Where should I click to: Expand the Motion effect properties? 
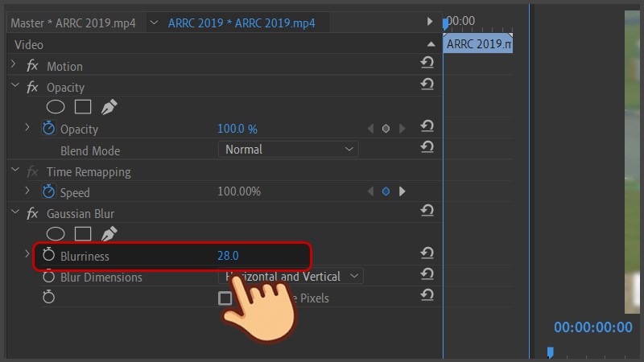(13, 64)
